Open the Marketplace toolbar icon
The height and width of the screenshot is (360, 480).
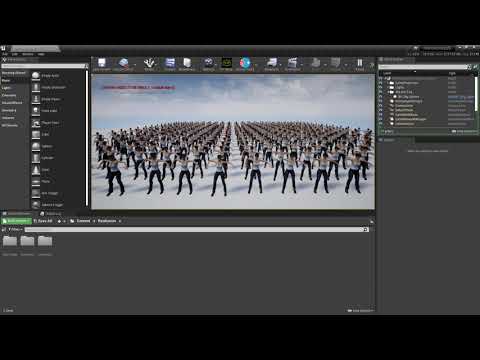click(187, 64)
